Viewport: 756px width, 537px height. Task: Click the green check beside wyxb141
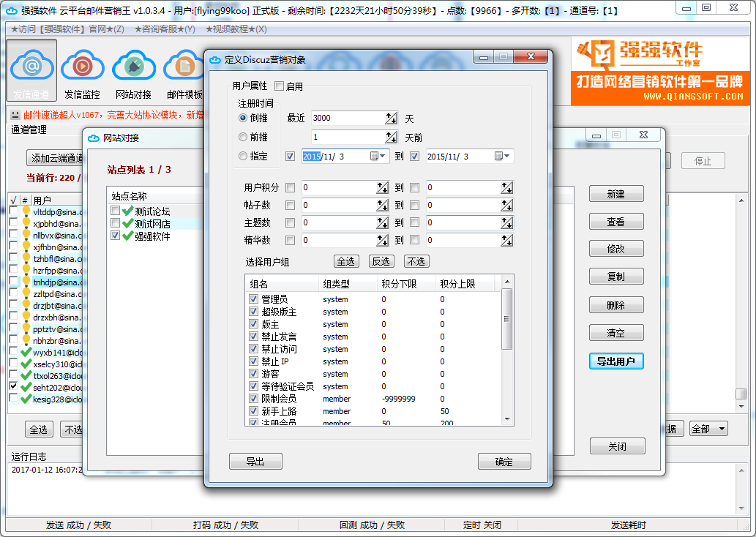[x=26, y=353]
